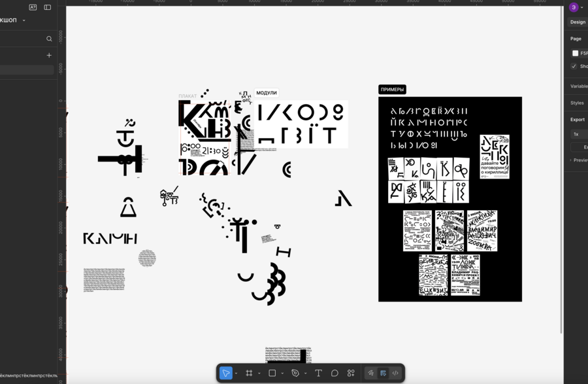
Task: Select the highlighted page row
Action: pos(27,70)
